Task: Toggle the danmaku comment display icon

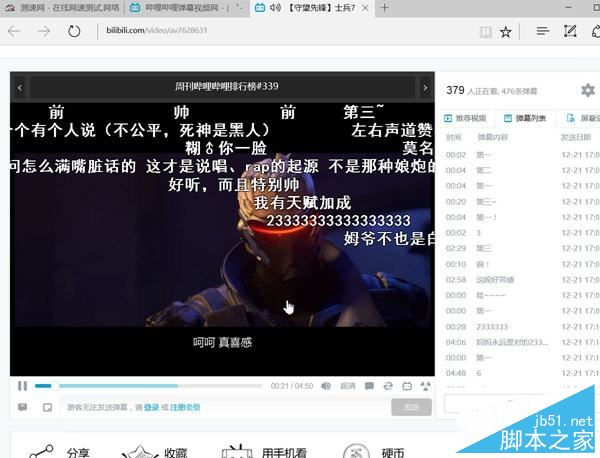Action: (x=369, y=386)
